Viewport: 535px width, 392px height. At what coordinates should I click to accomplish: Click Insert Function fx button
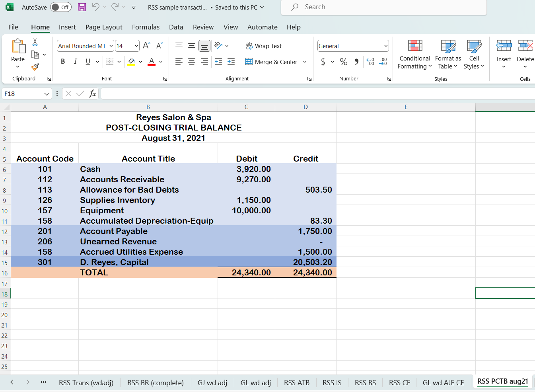pyautogui.click(x=92, y=94)
